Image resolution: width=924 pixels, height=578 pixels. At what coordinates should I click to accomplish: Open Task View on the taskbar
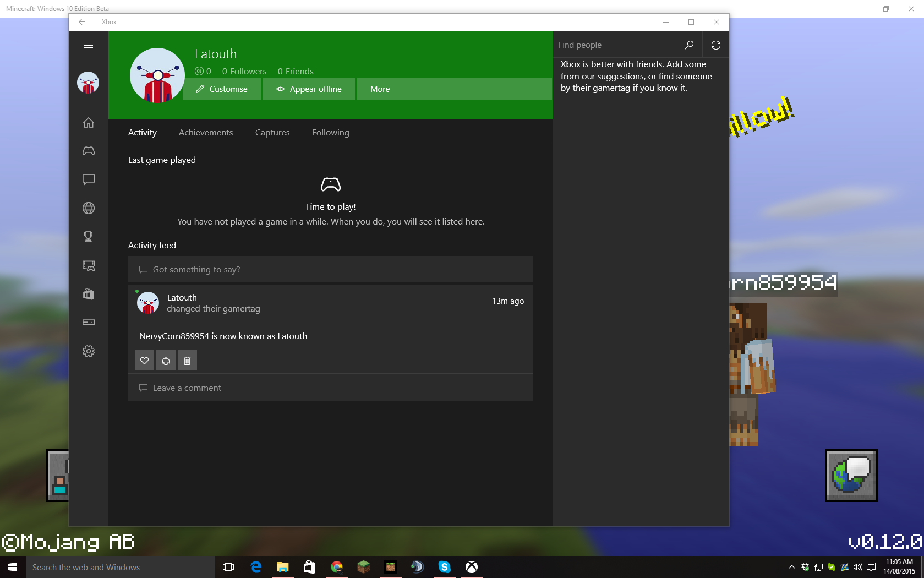click(228, 567)
